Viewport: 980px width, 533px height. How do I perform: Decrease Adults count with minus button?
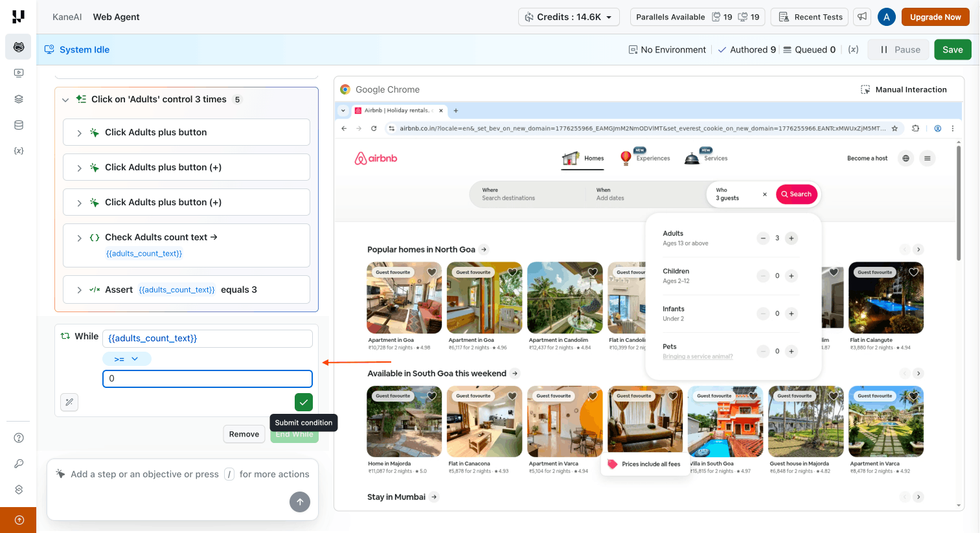pos(763,238)
